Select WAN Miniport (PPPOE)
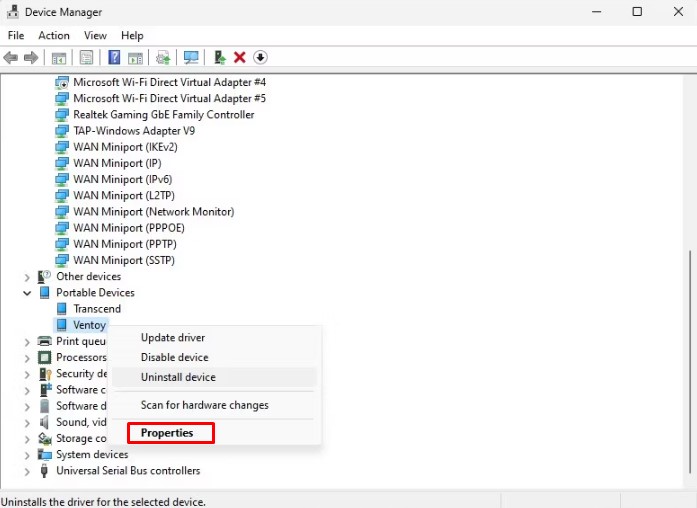This screenshot has height=508, width=697. [129, 228]
